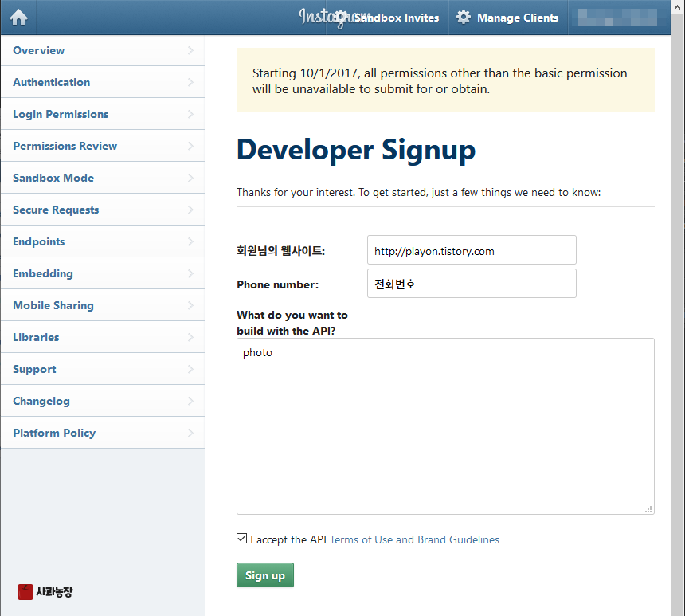This screenshot has width=685, height=616.
Task: Click the chevron on Mobile Sharing row
Action: (x=190, y=305)
